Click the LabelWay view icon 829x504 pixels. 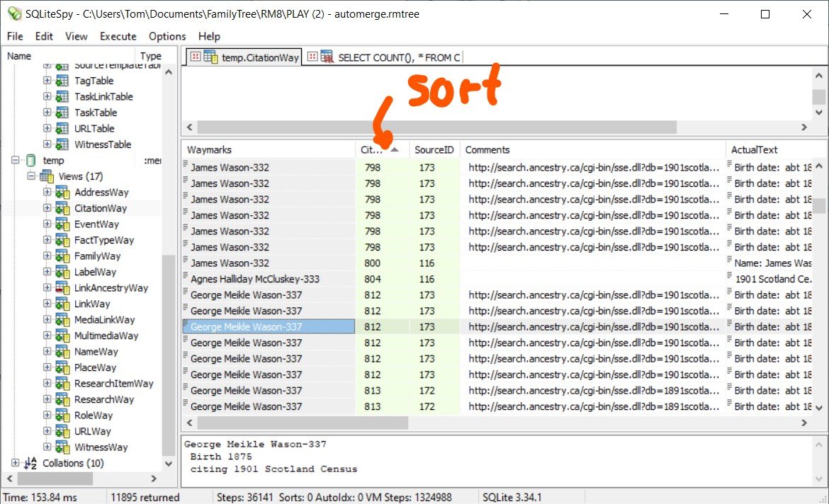62,272
